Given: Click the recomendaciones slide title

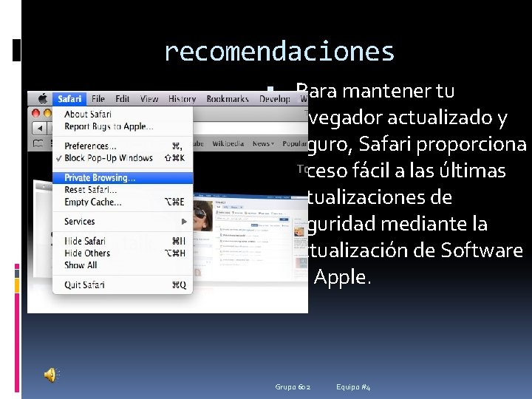Looking at the screenshot, I should coord(279,51).
